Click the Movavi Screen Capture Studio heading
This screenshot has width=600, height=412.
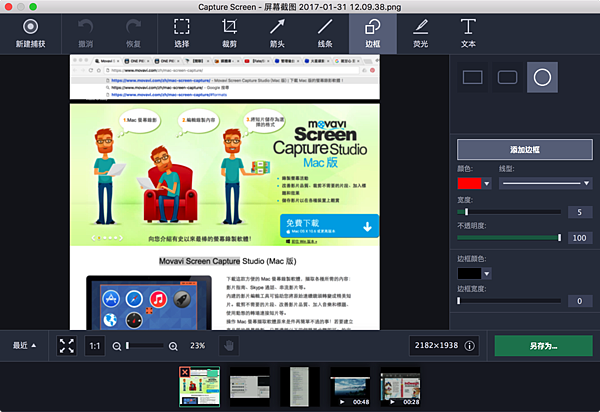coord(228,261)
